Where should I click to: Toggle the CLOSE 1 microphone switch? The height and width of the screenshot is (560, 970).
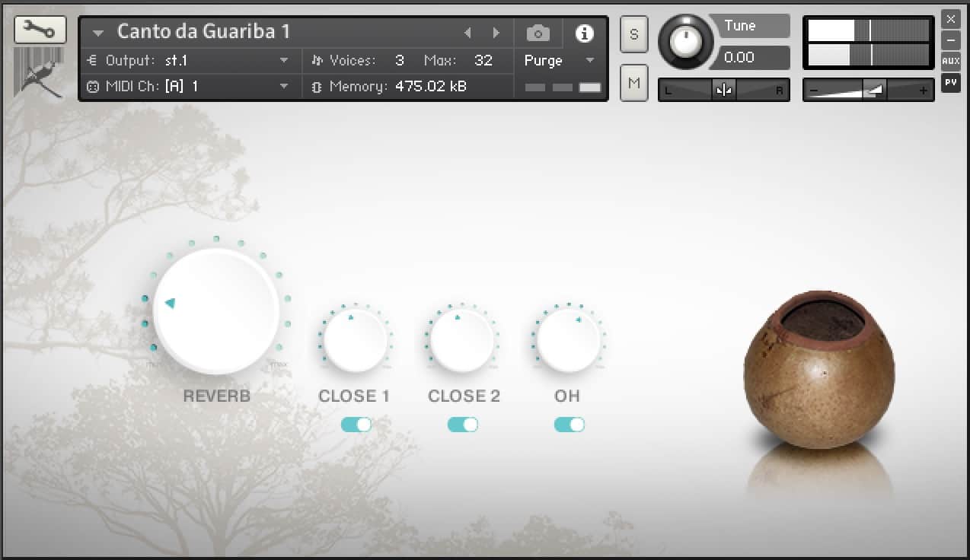pos(356,425)
